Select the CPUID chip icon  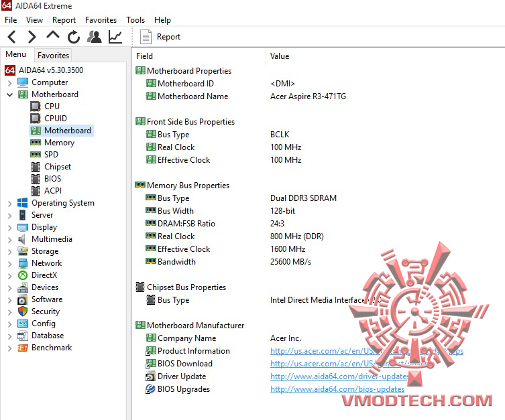click(36, 119)
